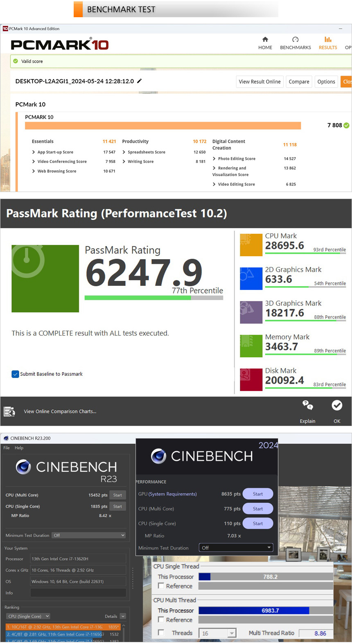This screenshot has width=352, height=644.
Task: Open File menu in Cinebench R23
Action: pyautogui.click(x=7, y=448)
